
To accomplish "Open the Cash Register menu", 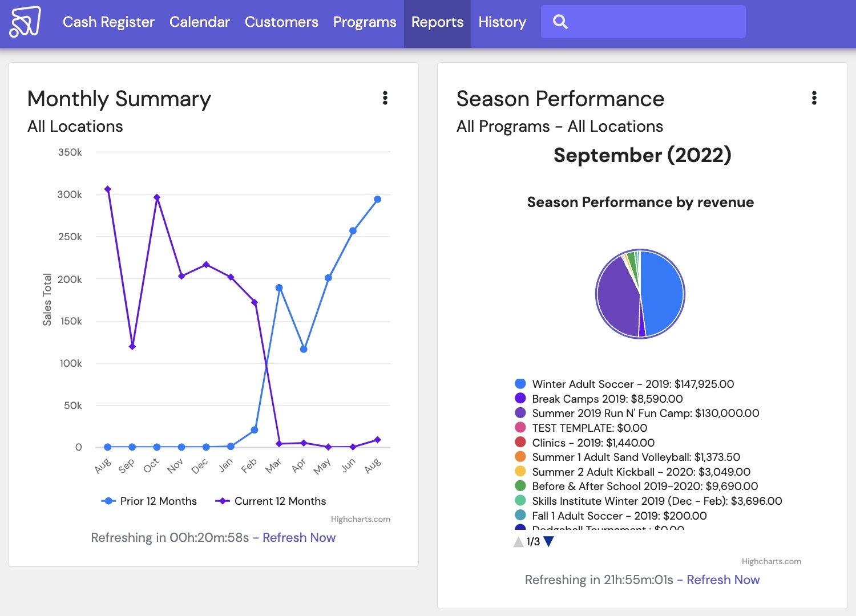I will (x=108, y=22).
